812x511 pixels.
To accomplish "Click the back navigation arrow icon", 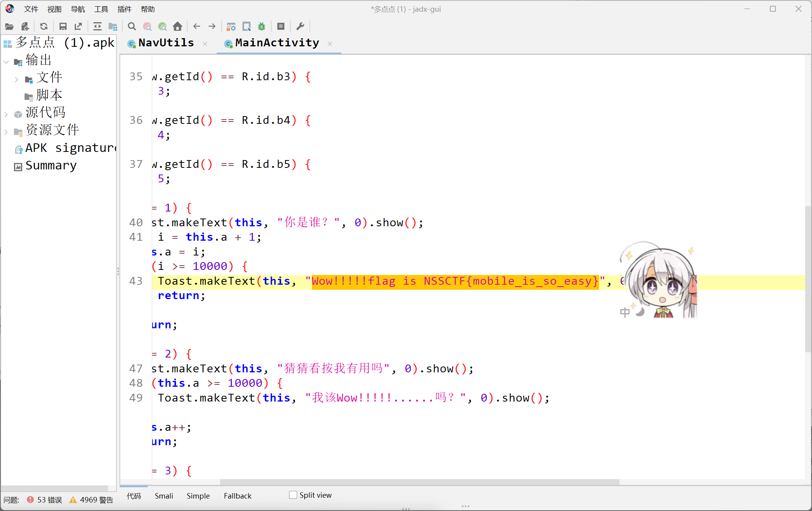I will click(x=197, y=27).
